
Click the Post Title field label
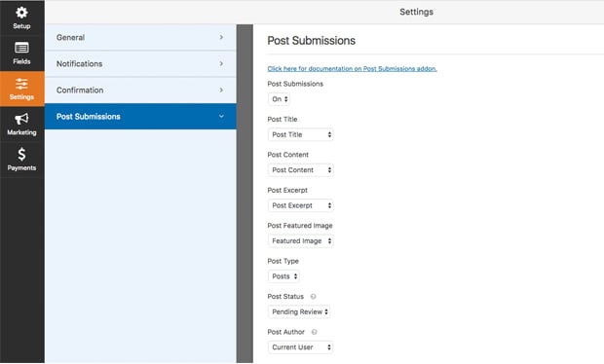click(x=283, y=120)
